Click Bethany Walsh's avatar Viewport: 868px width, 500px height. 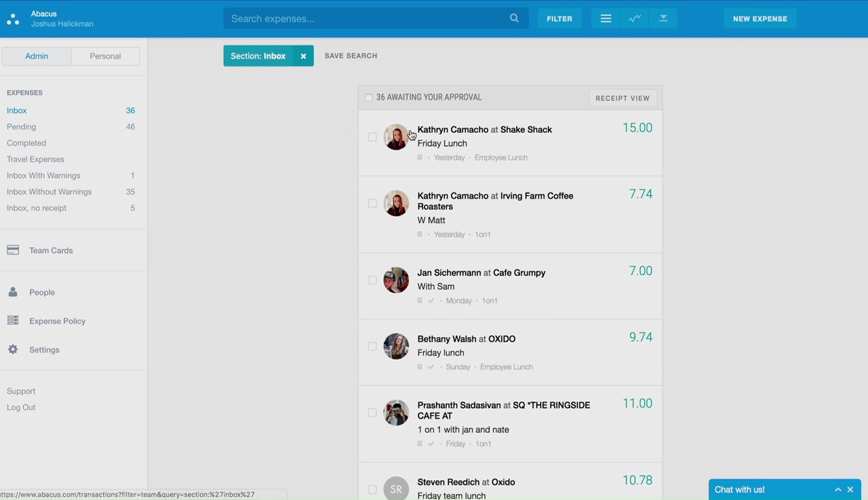point(396,346)
